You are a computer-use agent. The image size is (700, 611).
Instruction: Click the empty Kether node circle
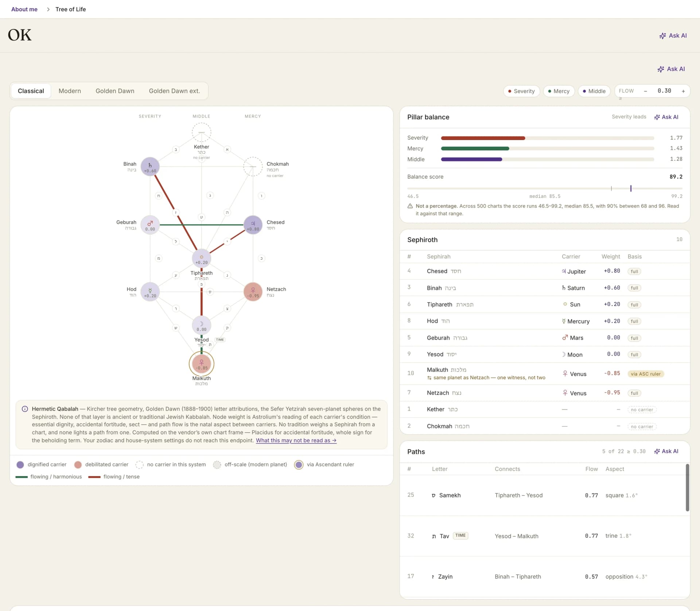pyautogui.click(x=201, y=132)
